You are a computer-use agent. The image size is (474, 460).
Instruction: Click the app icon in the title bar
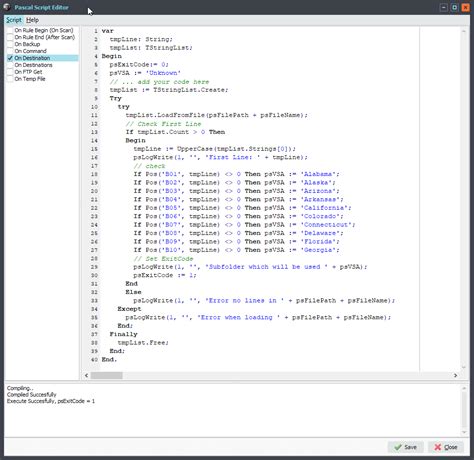click(7, 7)
